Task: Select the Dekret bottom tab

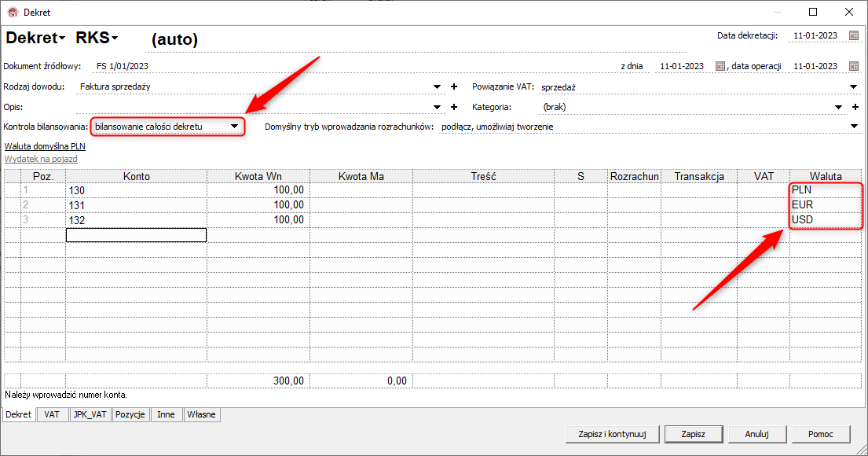Action: pyautogui.click(x=18, y=414)
